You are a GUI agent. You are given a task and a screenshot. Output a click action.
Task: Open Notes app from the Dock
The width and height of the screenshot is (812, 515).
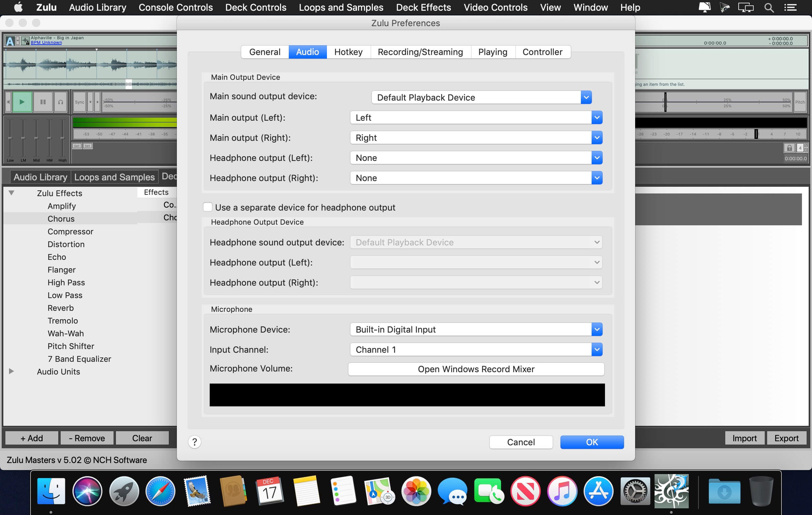(306, 491)
